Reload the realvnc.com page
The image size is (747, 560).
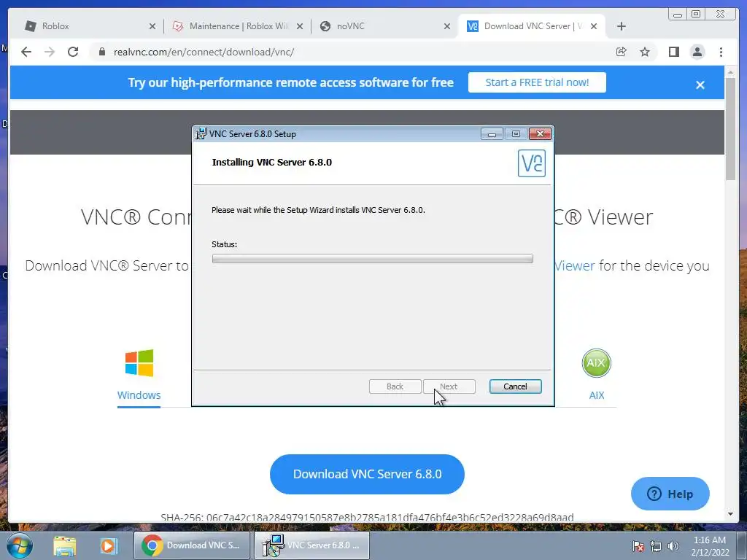click(73, 52)
